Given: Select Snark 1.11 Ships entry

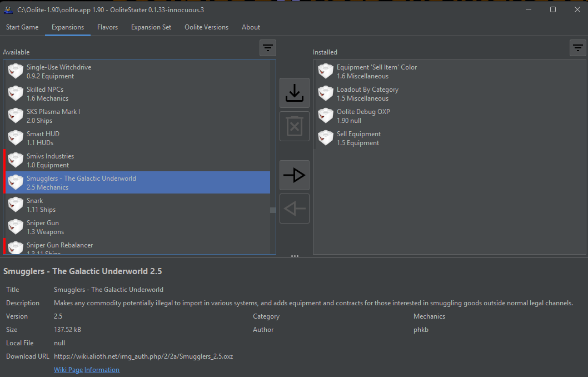Looking at the screenshot, I should [137, 205].
